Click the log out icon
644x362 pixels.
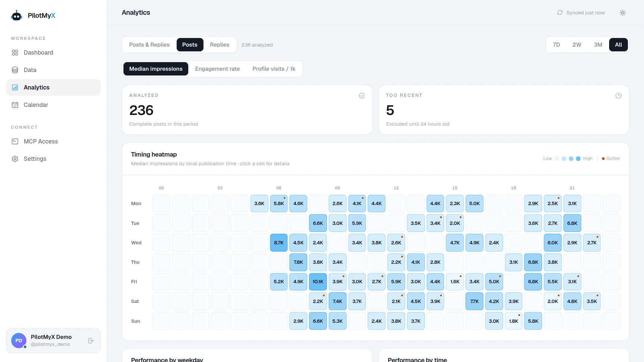point(91,341)
